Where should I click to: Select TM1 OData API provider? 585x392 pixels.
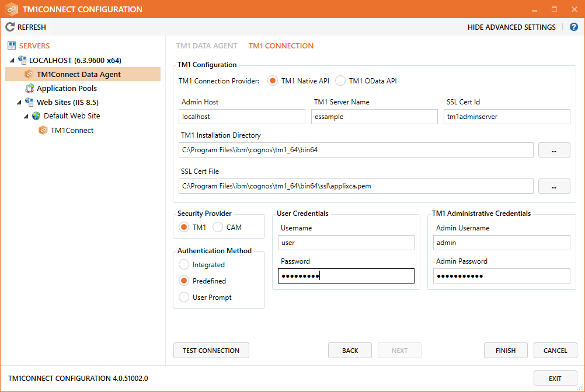[340, 81]
